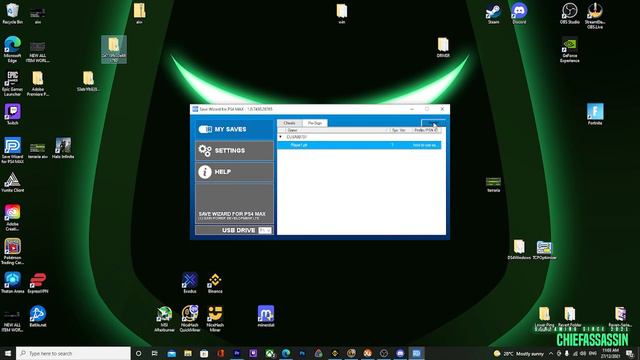The width and height of the screenshot is (640, 360).
Task: Open Pokémon Trading Card Game desktop icon
Action: (x=12, y=251)
